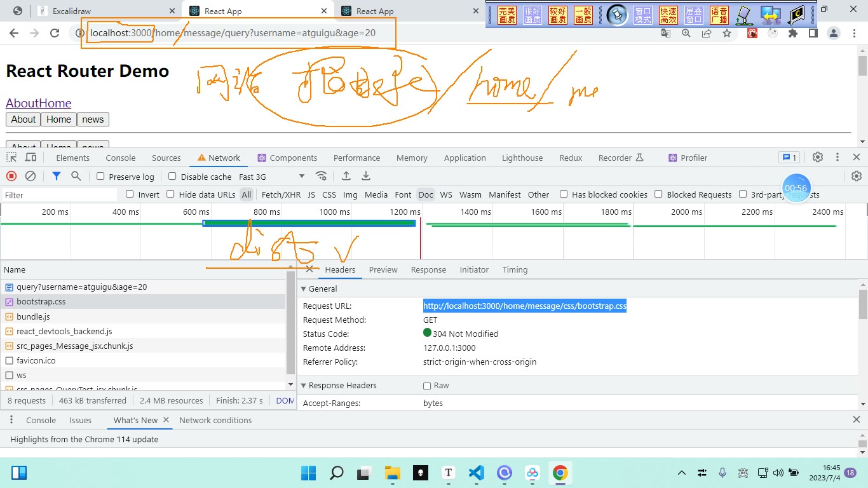Image resolution: width=868 pixels, height=488 pixels.
Task: Import HAR file upload icon
Action: tap(346, 176)
